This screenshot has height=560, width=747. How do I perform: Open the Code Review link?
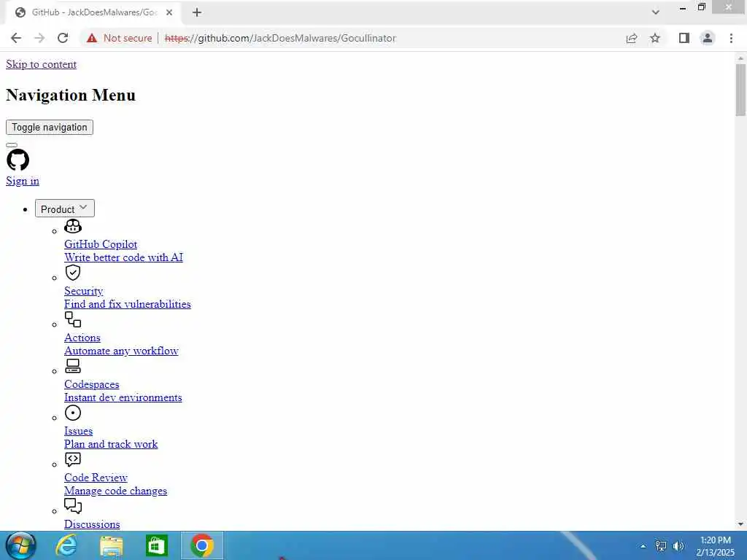pyautogui.click(x=96, y=478)
